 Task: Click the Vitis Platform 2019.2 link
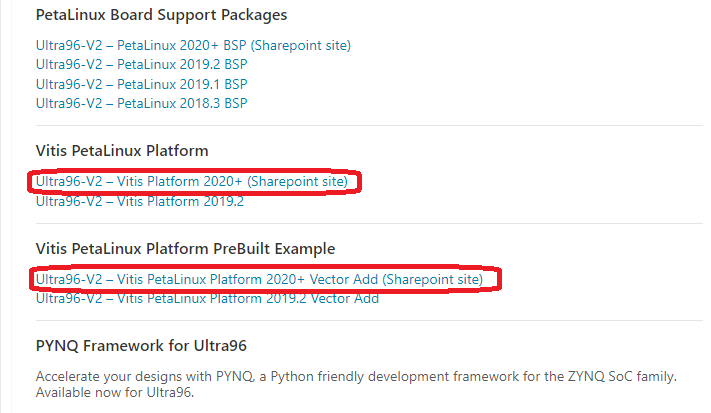point(139,201)
